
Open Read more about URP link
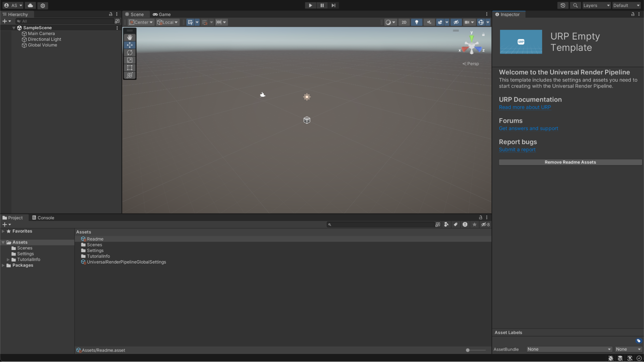click(525, 107)
